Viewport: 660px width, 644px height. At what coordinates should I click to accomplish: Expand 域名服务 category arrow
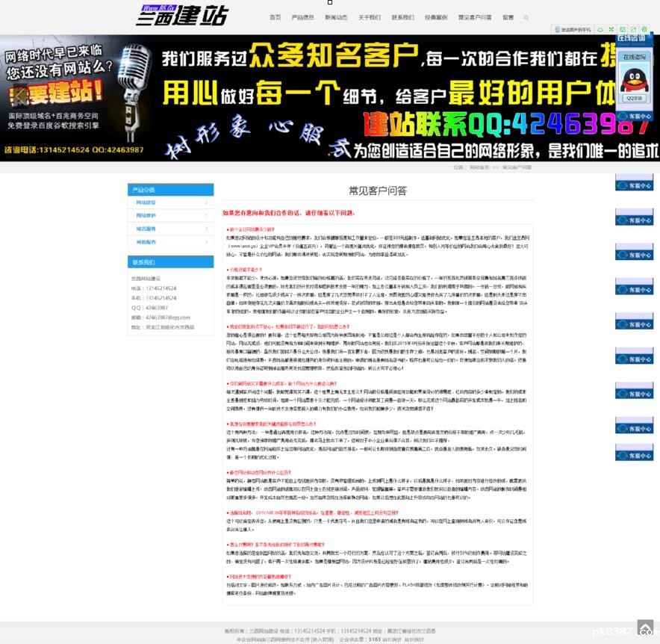206,229
